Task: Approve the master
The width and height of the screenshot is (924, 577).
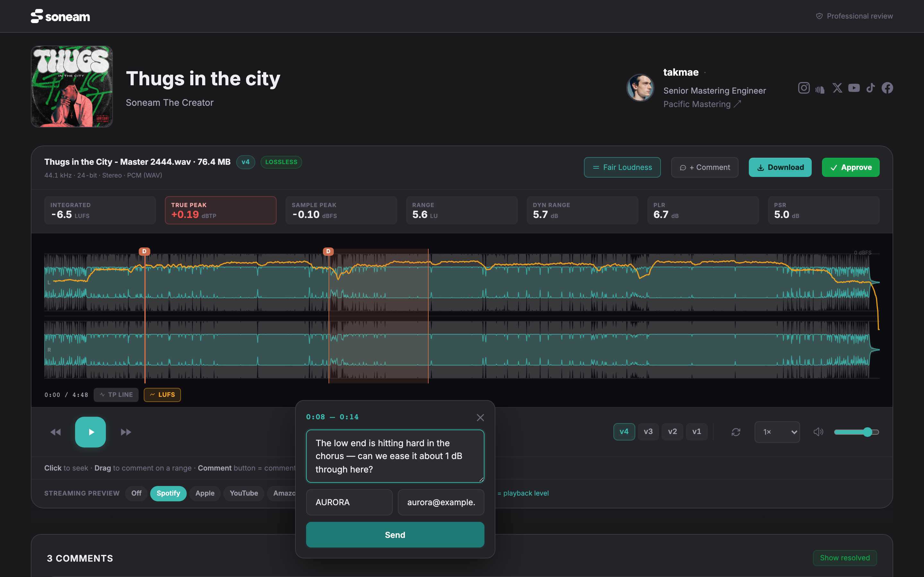Action: pos(850,167)
